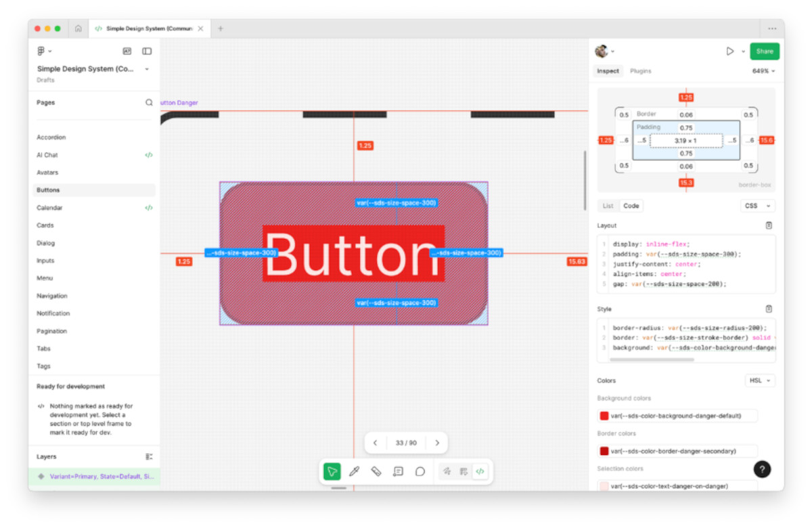Expand the Present options arrow
The width and height of the screenshot is (812, 528).
[x=743, y=51]
